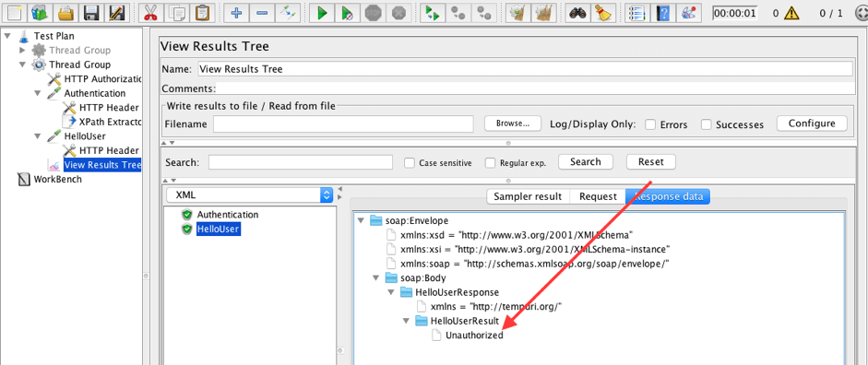Open the XML renderer dropdown
Viewport: 868px width, 365px height.
click(x=249, y=195)
